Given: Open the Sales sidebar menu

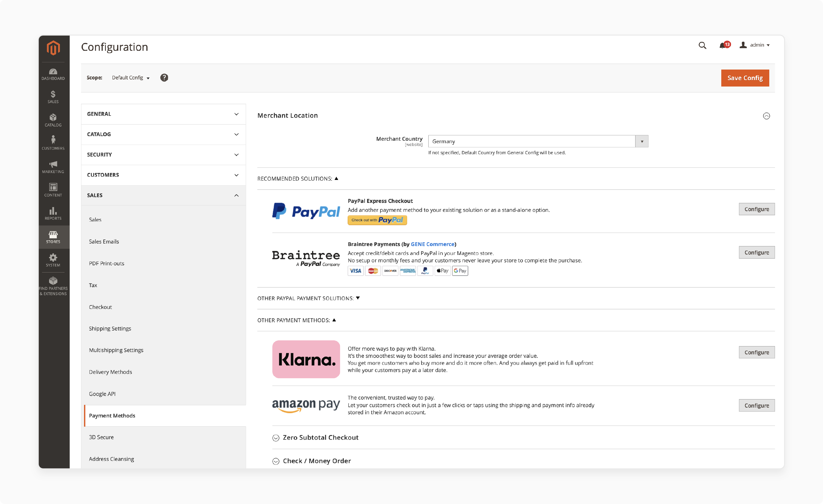Looking at the screenshot, I should pyautogui.click(x=53, y=97).
